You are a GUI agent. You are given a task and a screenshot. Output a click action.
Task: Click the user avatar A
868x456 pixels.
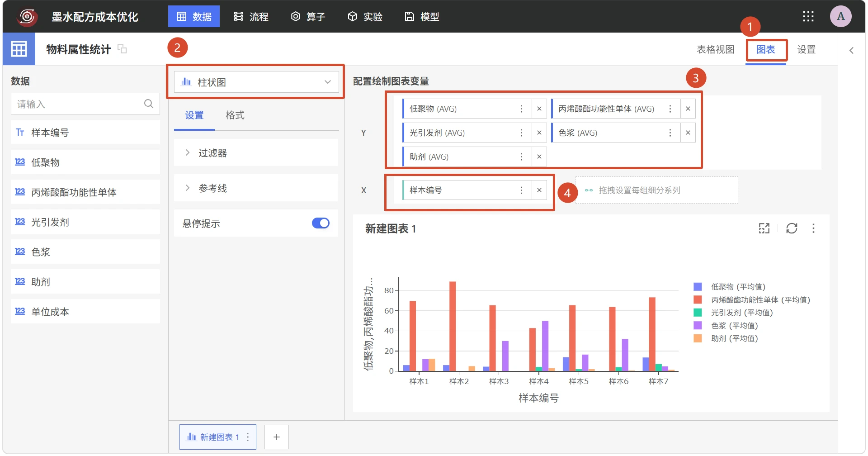(x=841, y=17)
